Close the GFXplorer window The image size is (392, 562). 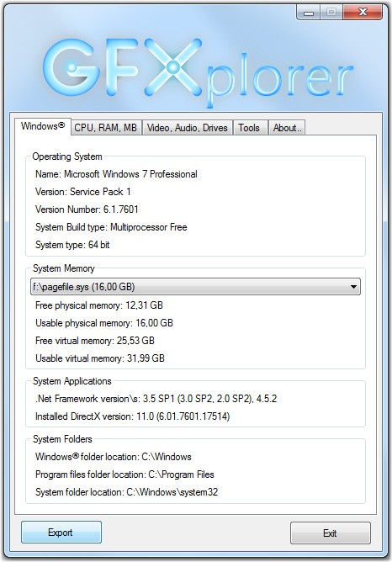pos(363,13)
